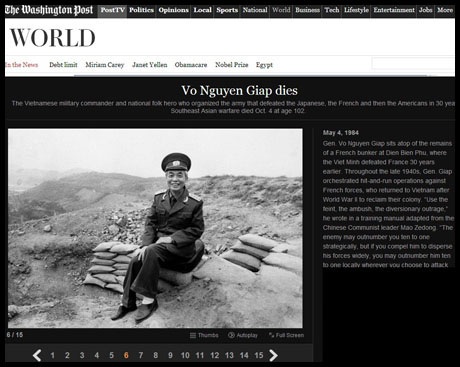460x367 pixels.
Task: Jump to gallery photo 5
Action: [x=111, y=355]
